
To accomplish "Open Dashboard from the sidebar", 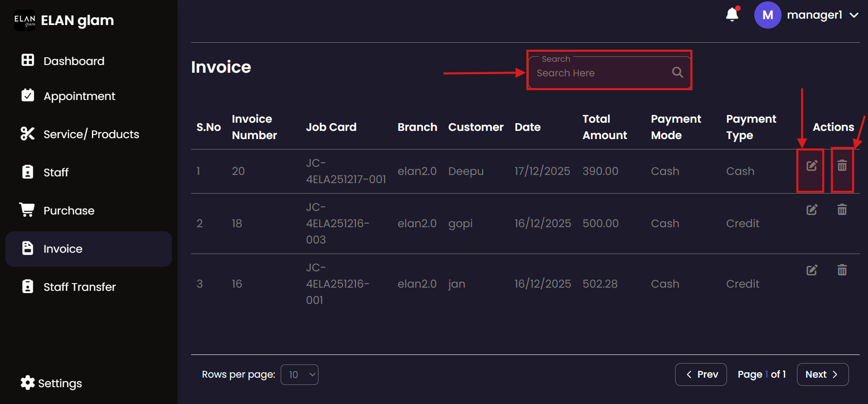I will click(x=74, y=61).
